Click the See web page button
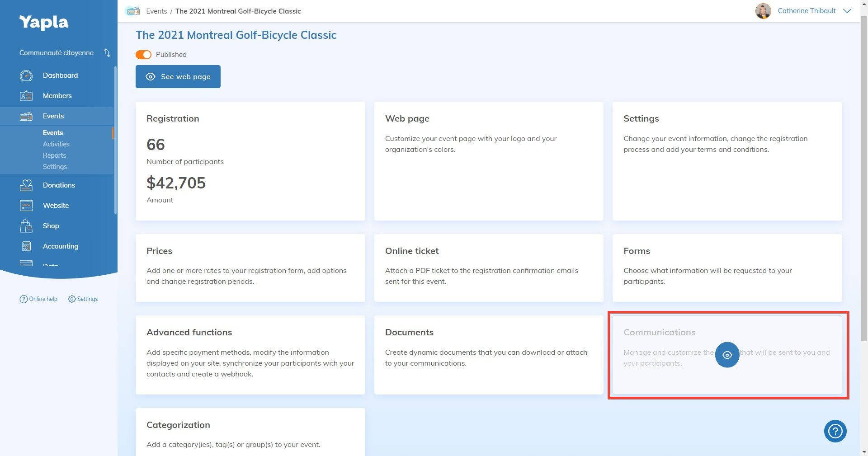The image size is (868, 456). [x=178, y=77]
